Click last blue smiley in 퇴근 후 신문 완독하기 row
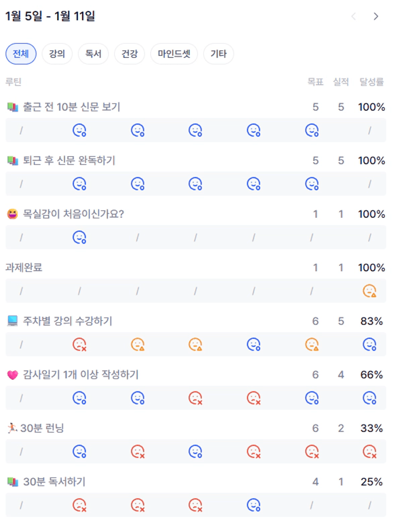 coord(312,183)
